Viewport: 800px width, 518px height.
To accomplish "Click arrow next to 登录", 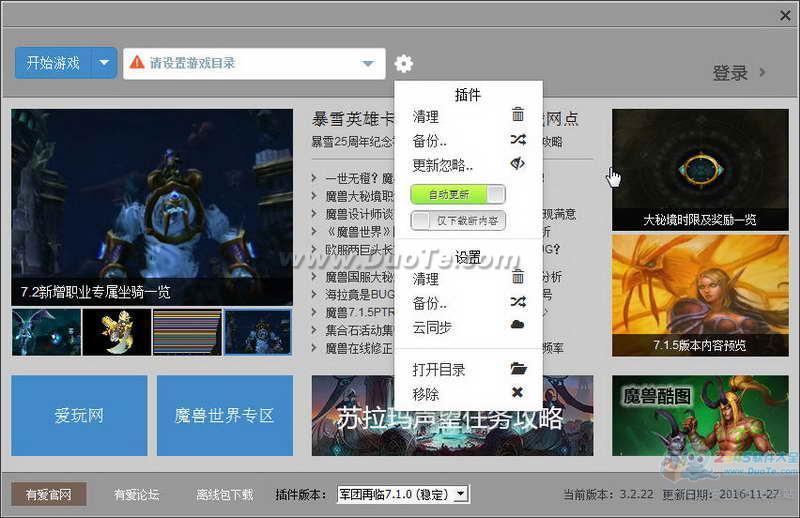I will pyautogui.click(x=762, y=72).
